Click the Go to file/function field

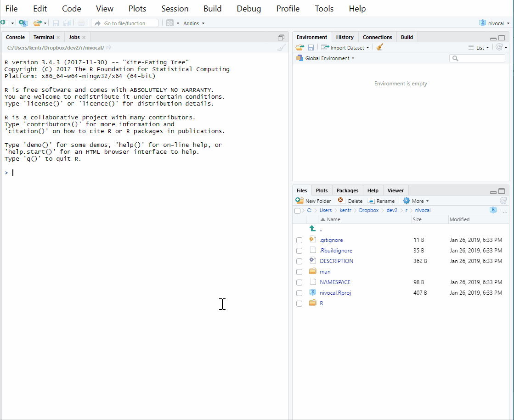[x=124, y=23]
